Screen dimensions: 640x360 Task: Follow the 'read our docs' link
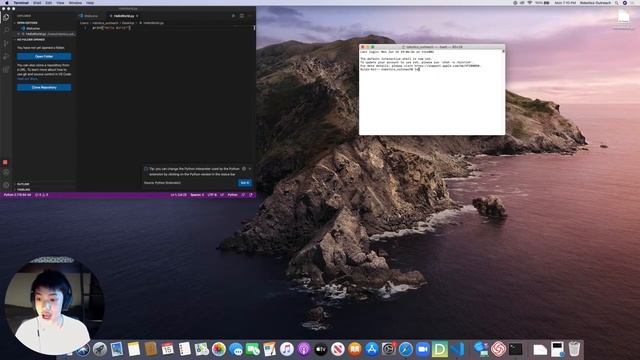pos(27,78)
